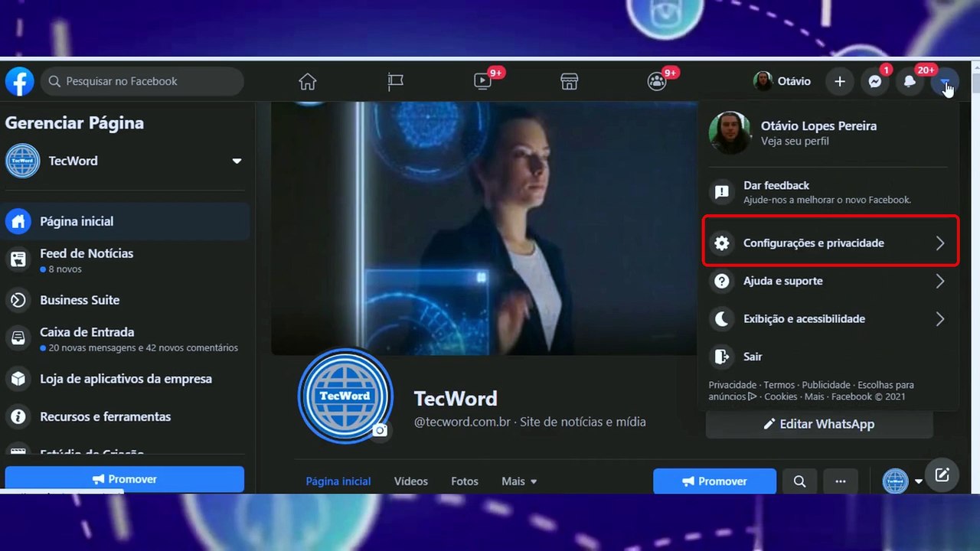Click the Publicidade footer link

(x=826, y=385)
